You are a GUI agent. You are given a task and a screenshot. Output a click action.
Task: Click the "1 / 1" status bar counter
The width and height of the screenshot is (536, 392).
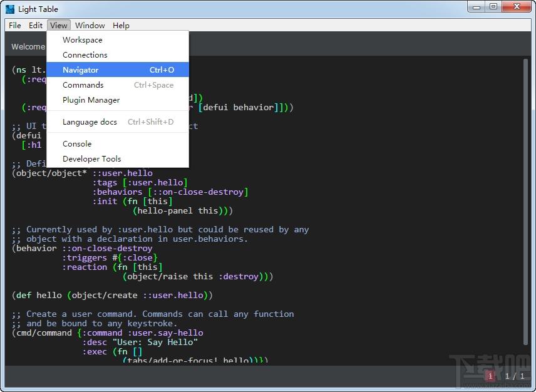click(x=515, y=376)
